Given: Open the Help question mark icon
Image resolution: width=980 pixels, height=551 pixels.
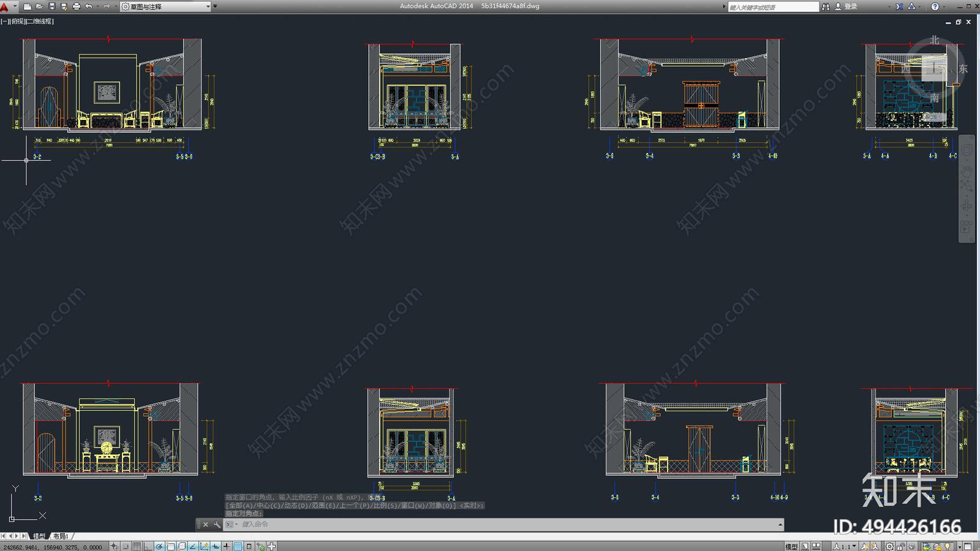Looking at the screenshot, I should [935, 7].
